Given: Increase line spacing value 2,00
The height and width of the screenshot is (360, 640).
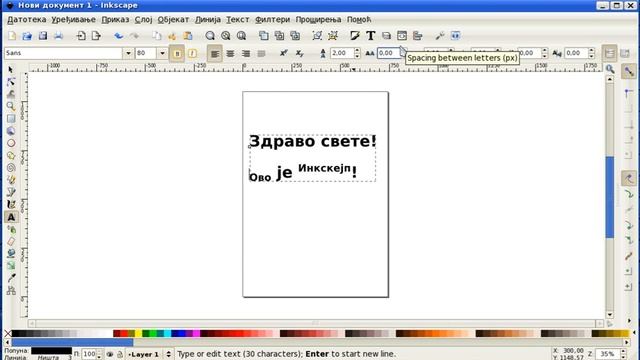Looking at the screenshot, I should (x=357, y=51).
